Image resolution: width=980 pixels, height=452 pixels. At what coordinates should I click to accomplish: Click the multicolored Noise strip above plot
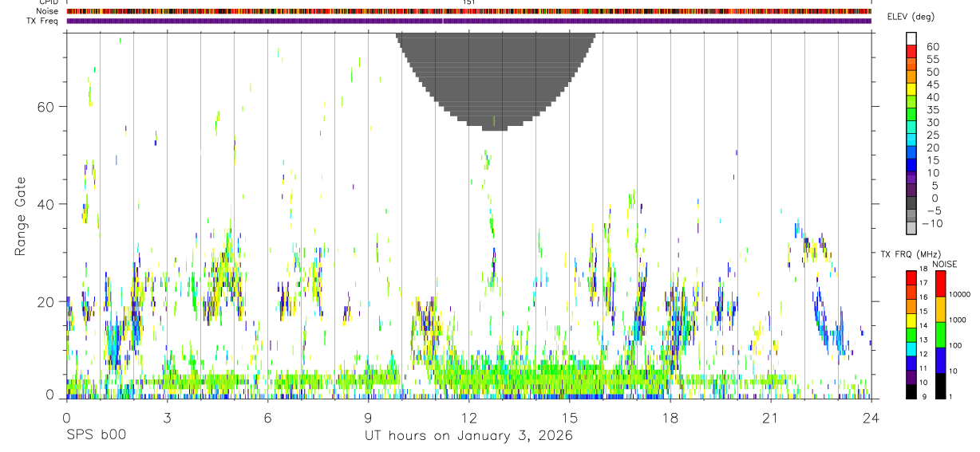468,11
